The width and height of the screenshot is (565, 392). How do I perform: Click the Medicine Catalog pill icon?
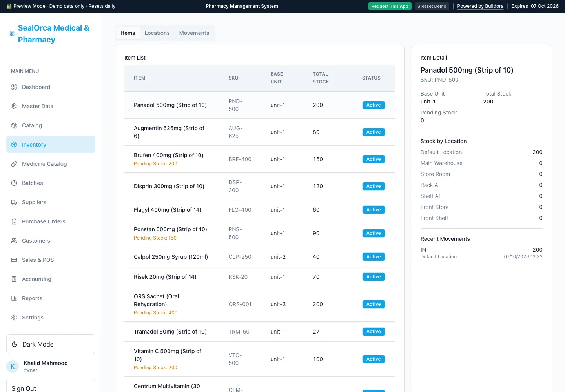coord(14,164)
